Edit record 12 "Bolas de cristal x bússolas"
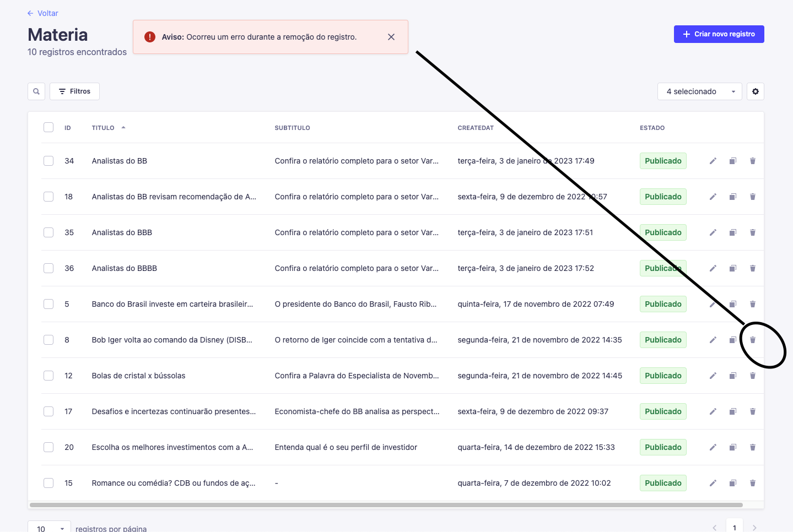The width and height of the screenshot is (793, 532). click(713, 375)
